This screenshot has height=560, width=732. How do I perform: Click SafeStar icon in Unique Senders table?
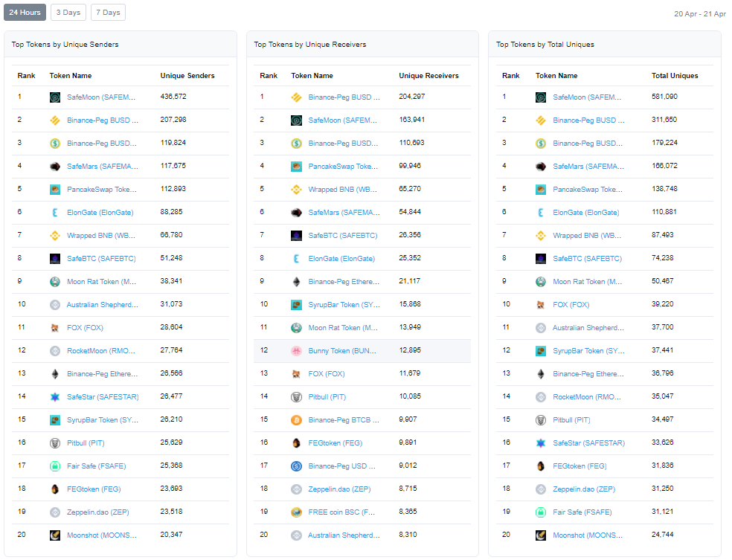pos(55,396)
